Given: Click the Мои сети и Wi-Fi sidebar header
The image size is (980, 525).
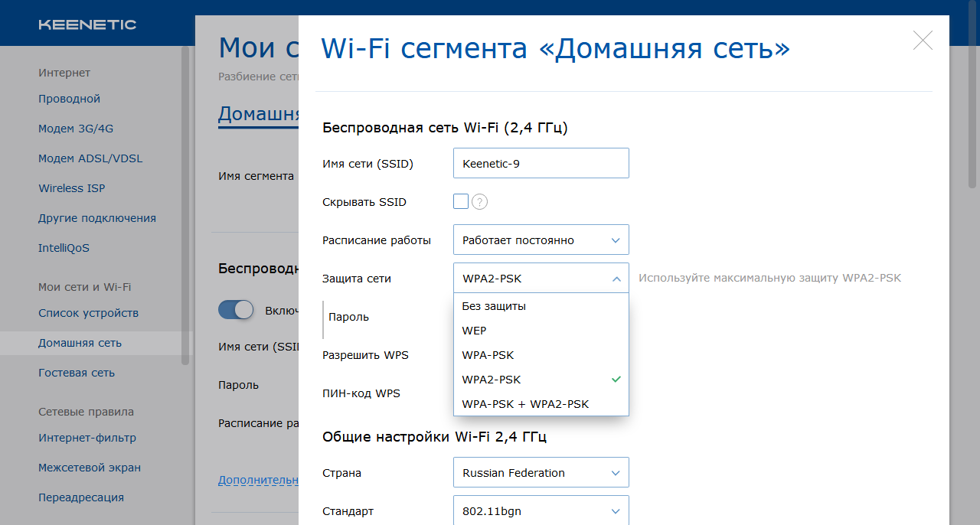Looking at the screenshot, I should (84, 287).
